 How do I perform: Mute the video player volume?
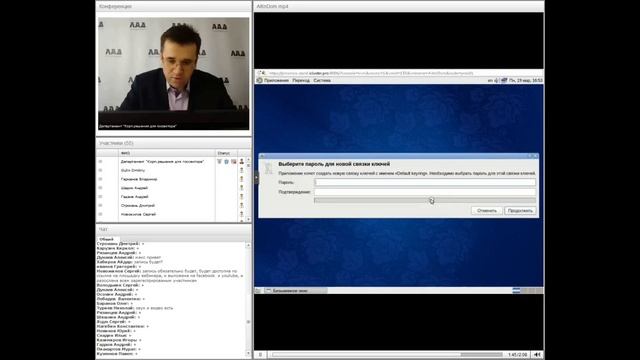(x=537, y=355)
